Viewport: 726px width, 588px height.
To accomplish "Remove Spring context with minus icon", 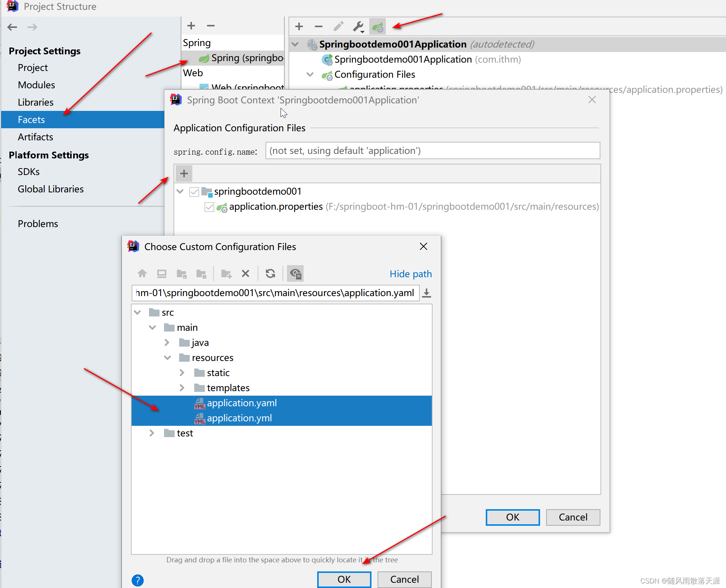I will tap(319, 26).
